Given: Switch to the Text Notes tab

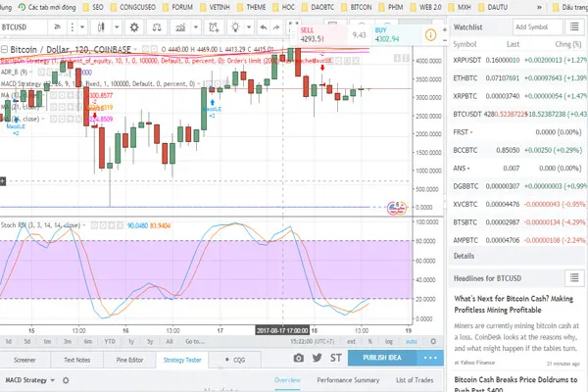Looking at the screenshot, I should (x=76, y=360).
